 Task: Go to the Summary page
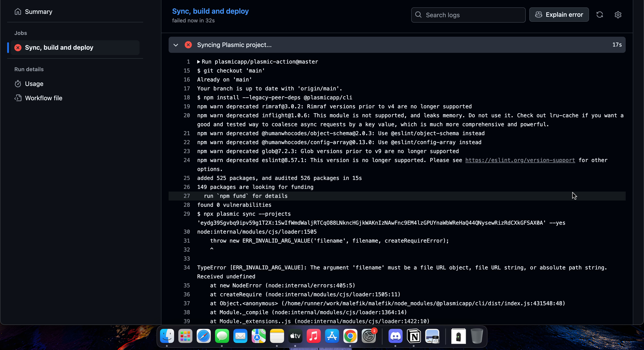[38, 12]
